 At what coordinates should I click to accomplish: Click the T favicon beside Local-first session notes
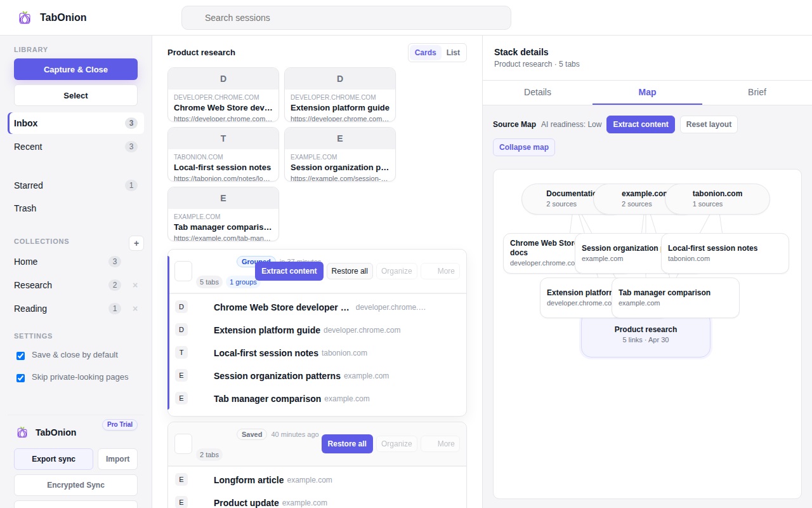click(x=181, y=352)
